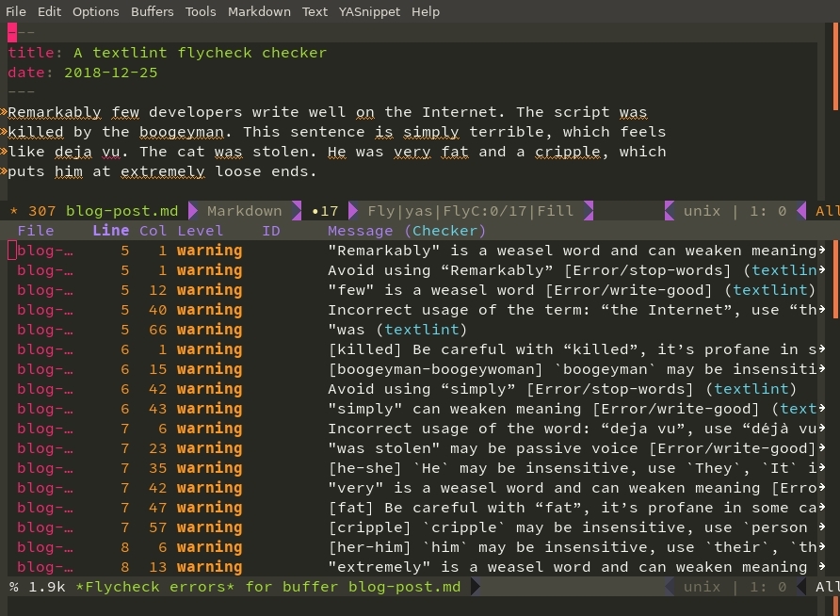Open the File menu
The width and height of the screenshot is (840, 616).
pyautogui.click(x=15, y=11)
